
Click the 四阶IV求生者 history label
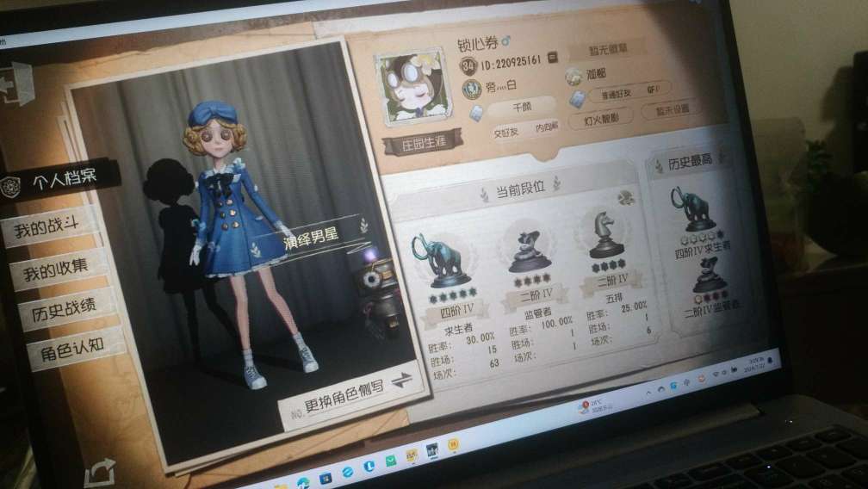[x=703, y=250]
